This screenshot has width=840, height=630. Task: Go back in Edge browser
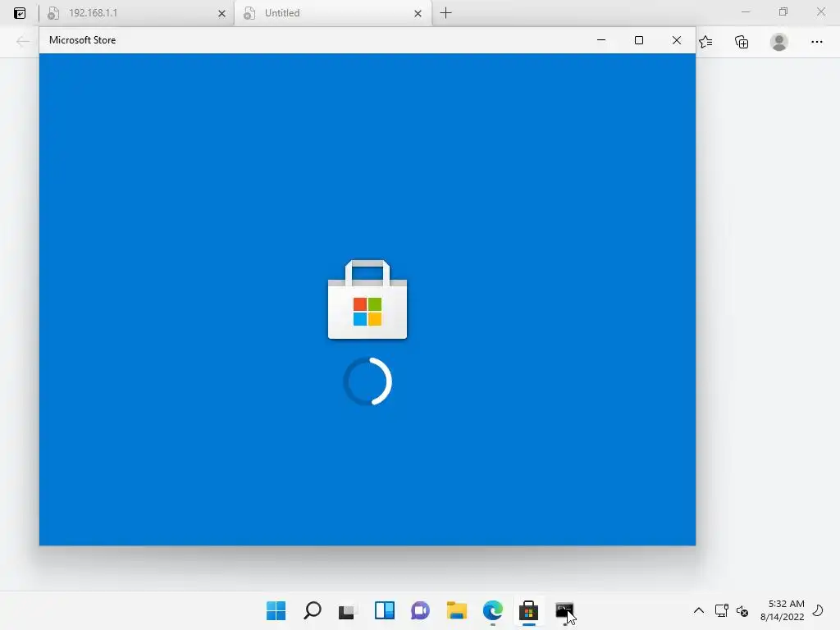click(x=22, y=42)
